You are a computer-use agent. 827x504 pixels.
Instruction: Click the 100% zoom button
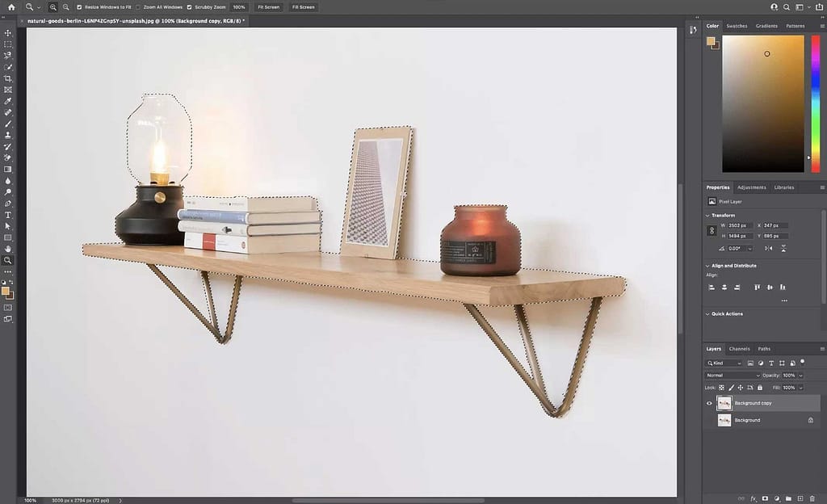pos(239,6)
